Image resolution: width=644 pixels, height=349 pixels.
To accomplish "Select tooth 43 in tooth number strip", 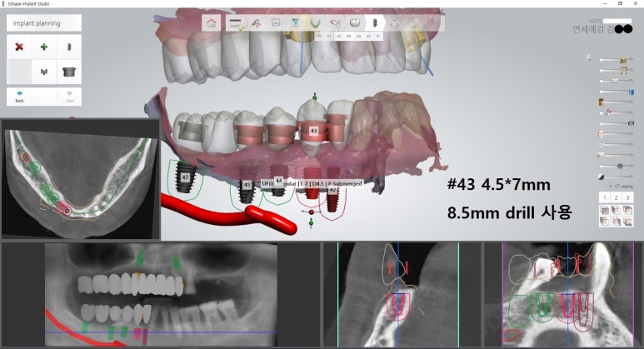I will tap(348, 37).
